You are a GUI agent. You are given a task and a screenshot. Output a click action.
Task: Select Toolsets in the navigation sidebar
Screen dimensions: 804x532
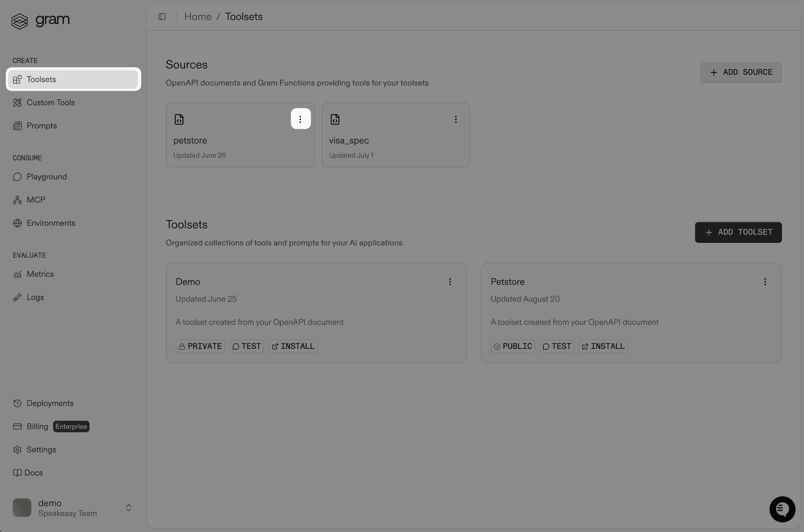tap(41, 79)
